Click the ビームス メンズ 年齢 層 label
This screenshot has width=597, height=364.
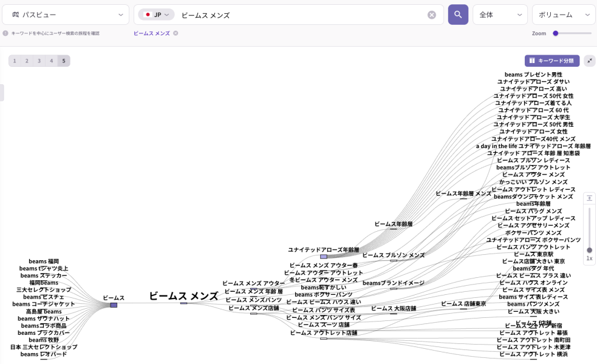pyautogui.click(x=254, y=291)
